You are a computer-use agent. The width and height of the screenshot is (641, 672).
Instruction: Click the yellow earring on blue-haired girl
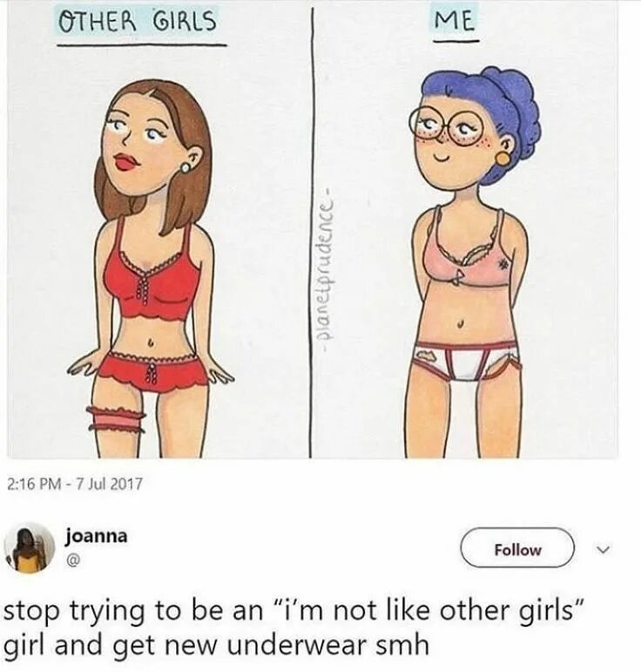click(503, 158)
